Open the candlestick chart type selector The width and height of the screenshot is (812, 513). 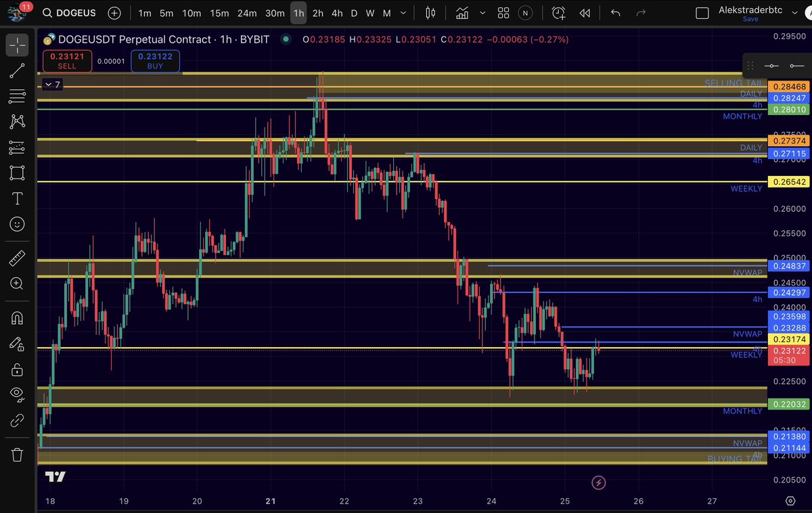(431, 13)
